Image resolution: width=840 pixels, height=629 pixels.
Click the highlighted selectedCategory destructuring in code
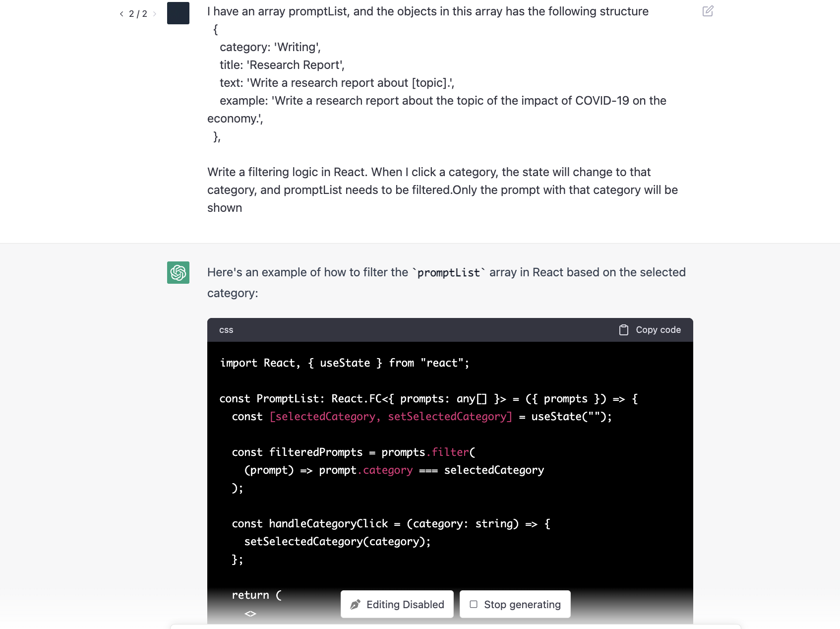391,417
